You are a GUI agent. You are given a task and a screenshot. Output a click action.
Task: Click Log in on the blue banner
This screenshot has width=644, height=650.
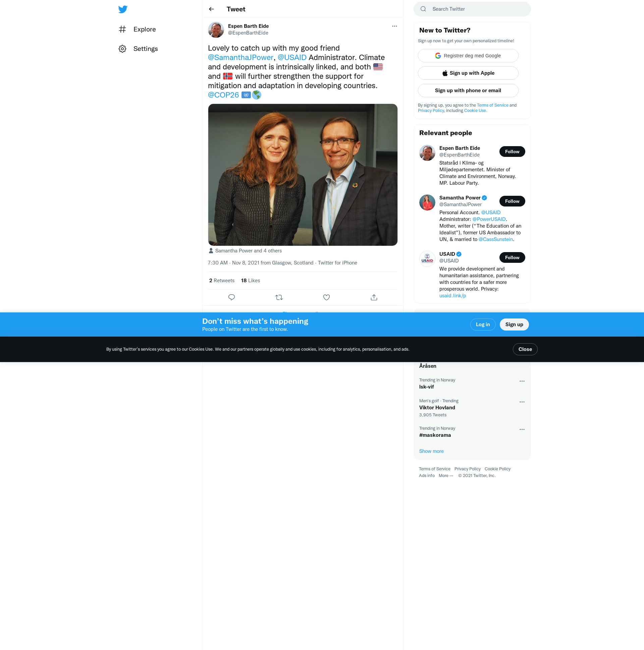(483, 324)
